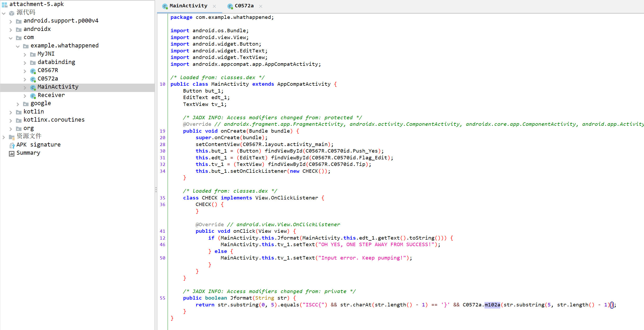Expand the androidx package node

point(11,30)
